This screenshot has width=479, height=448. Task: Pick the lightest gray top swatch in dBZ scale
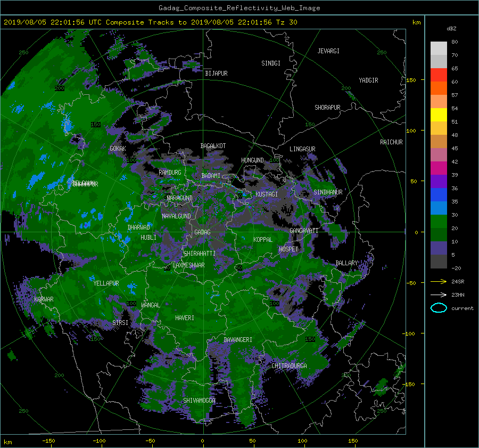pos(439,48)
